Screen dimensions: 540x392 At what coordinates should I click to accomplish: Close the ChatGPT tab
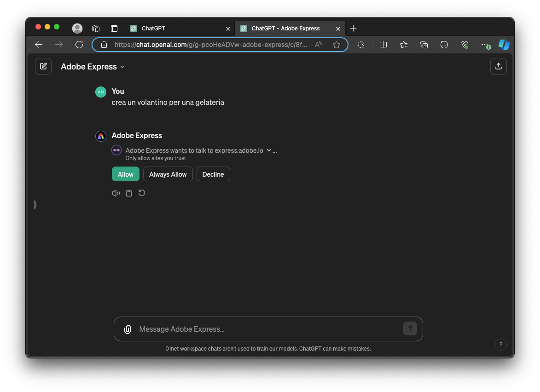(227, 29)
